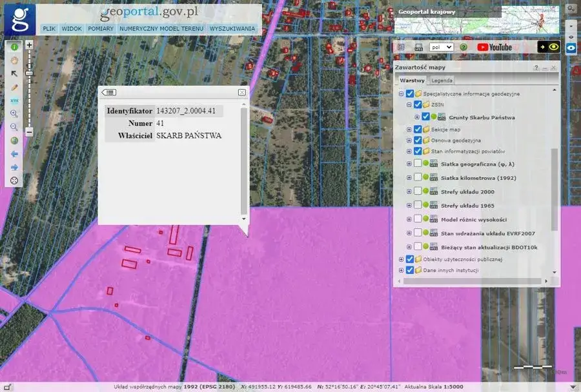The height and width of the screenshot is (392, 581).
Task: Open the WYSZUKIWANIA menu
Action: coord(232,28)
